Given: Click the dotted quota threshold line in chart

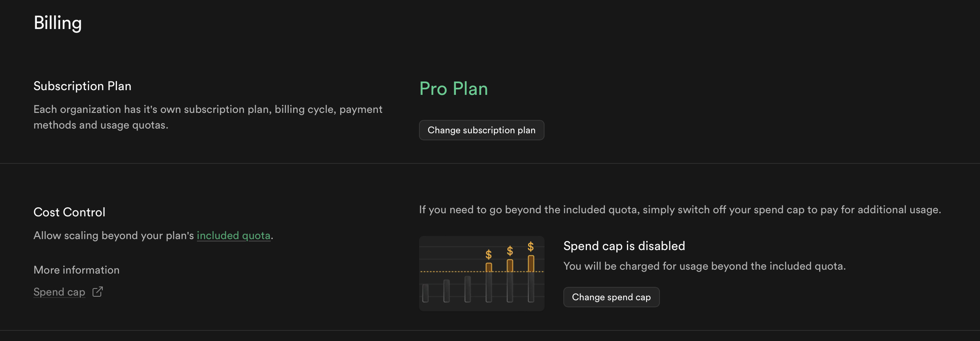Looking at the screenshot, I should 451,271.
